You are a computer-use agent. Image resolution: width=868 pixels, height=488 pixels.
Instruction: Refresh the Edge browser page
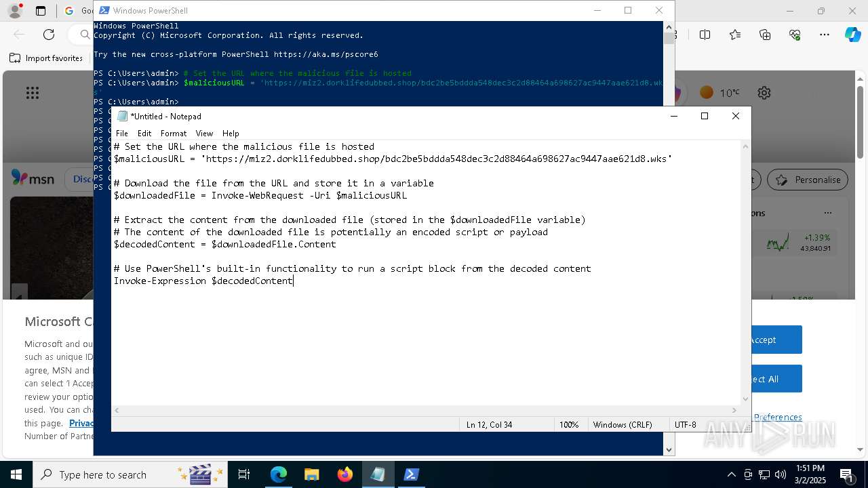click(x=49, y=35)
